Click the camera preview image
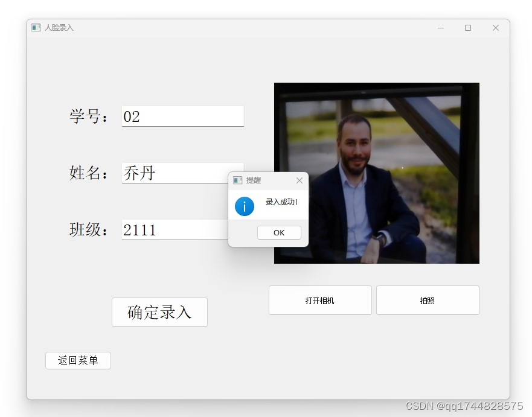 tap(377, 173)
